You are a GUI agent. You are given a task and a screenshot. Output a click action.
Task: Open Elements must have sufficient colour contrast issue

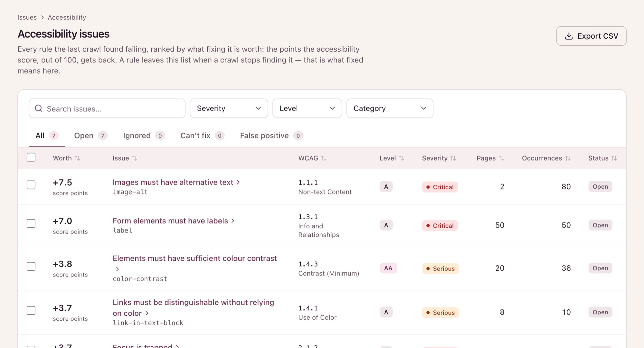click(x=195, y=258)
